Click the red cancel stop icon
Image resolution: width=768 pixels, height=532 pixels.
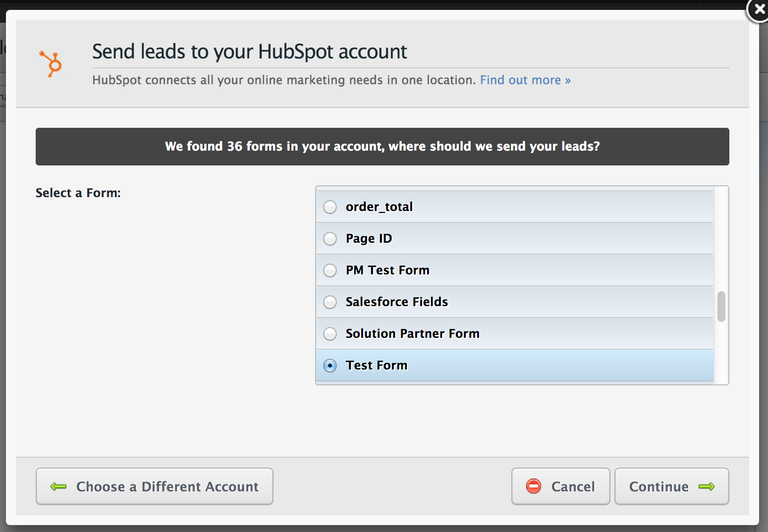point(534,486)
